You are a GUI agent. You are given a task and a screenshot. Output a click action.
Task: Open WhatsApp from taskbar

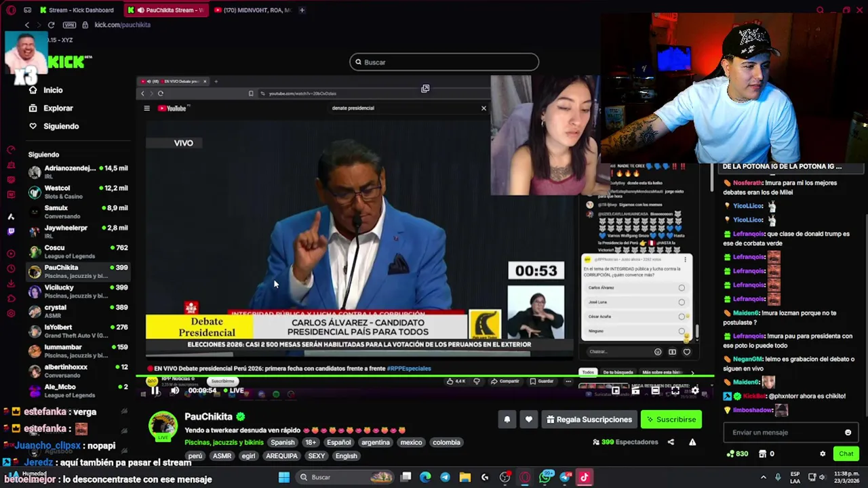point(545,477)
